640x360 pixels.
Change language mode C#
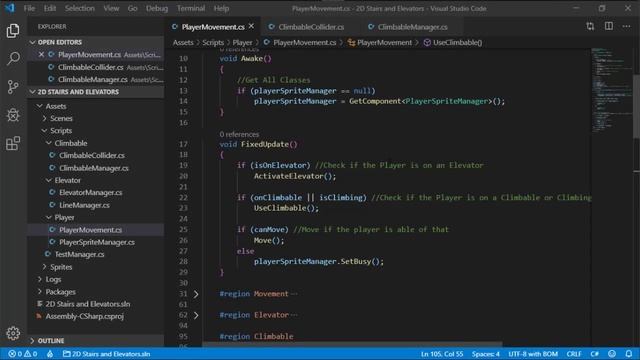[594, 354]
